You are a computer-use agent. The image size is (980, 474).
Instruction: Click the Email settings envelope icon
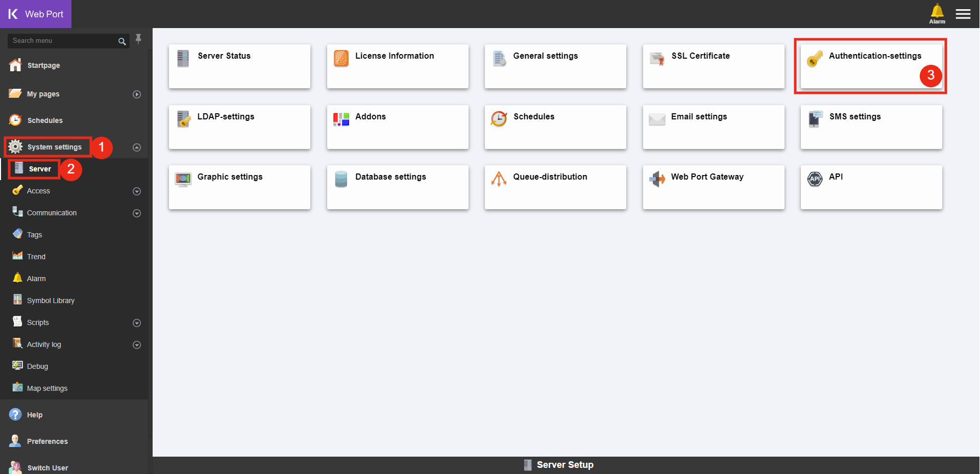(657, 119)
